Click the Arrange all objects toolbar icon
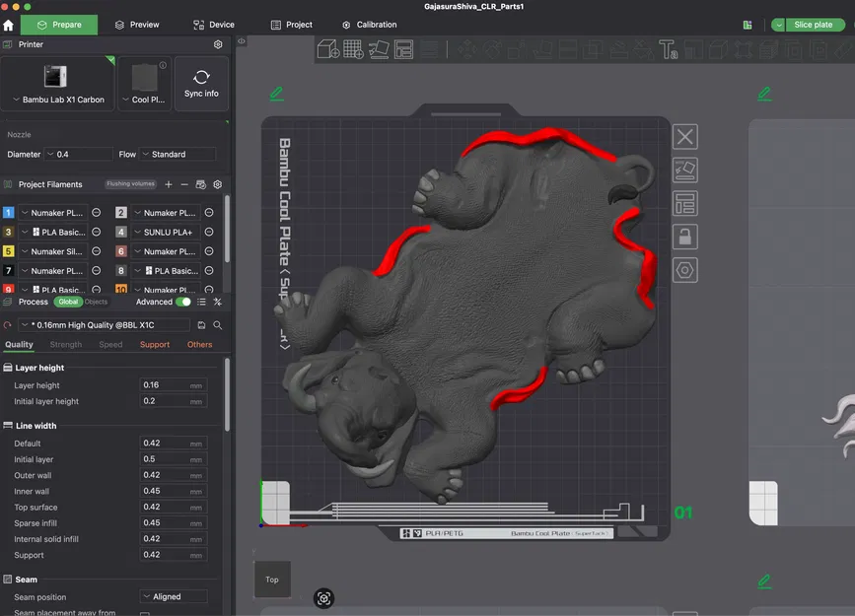The width and height of the screenshot is (855, 616). (x=403, y=49)
